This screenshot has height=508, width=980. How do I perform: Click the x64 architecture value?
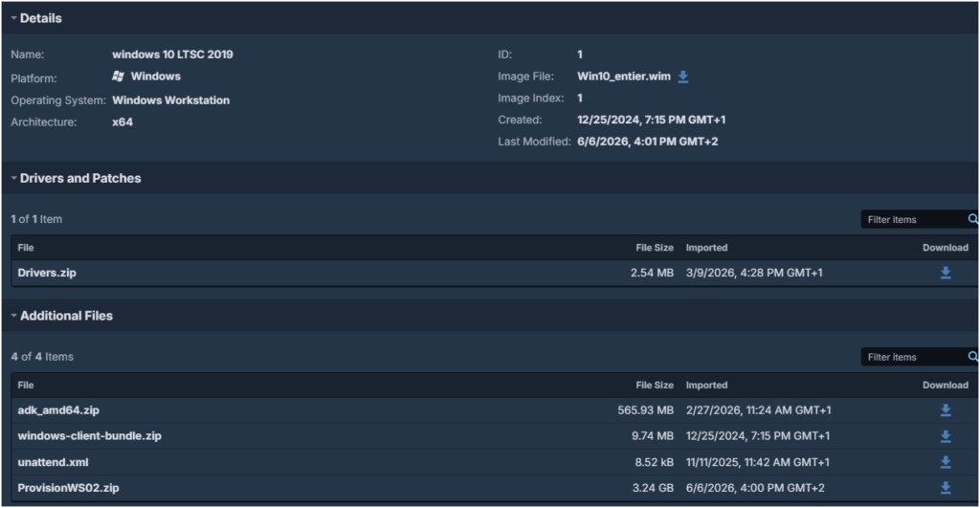122,121
